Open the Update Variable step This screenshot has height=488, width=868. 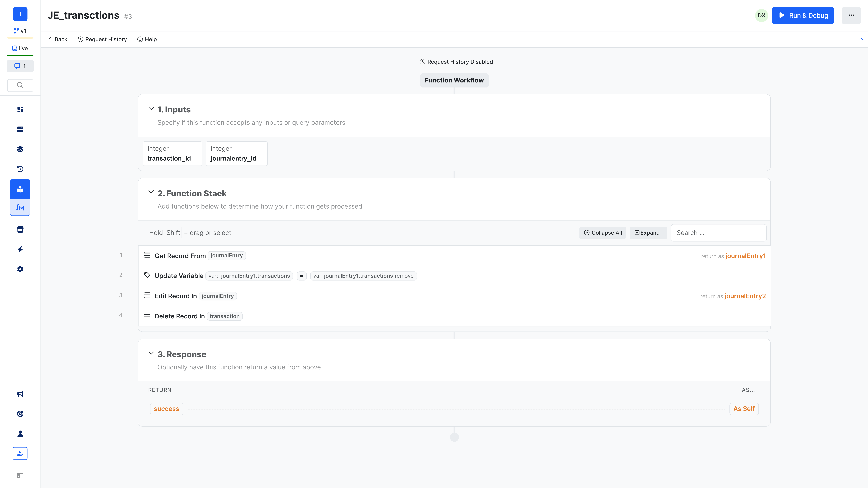pos(454,276)
